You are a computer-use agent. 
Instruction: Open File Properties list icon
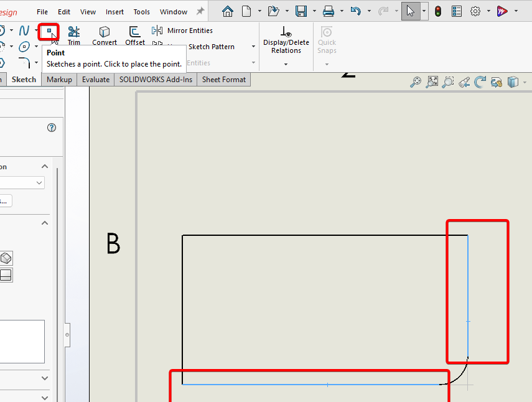tap(457, 11)
